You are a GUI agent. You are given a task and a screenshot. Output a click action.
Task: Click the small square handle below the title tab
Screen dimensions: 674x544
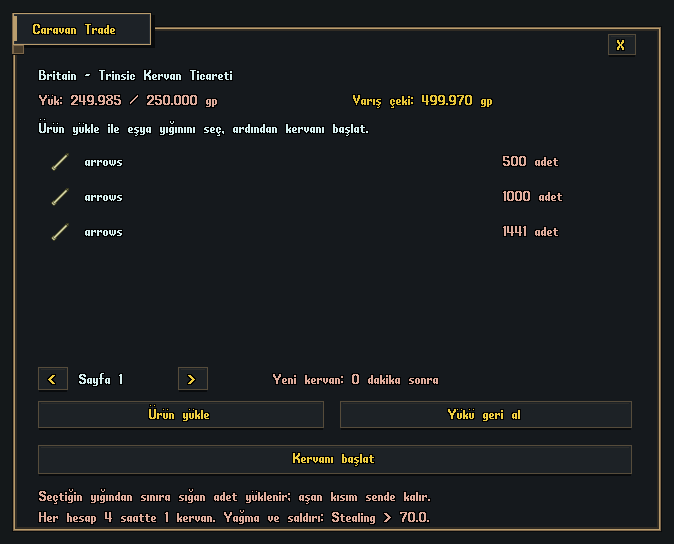[18, 49]
